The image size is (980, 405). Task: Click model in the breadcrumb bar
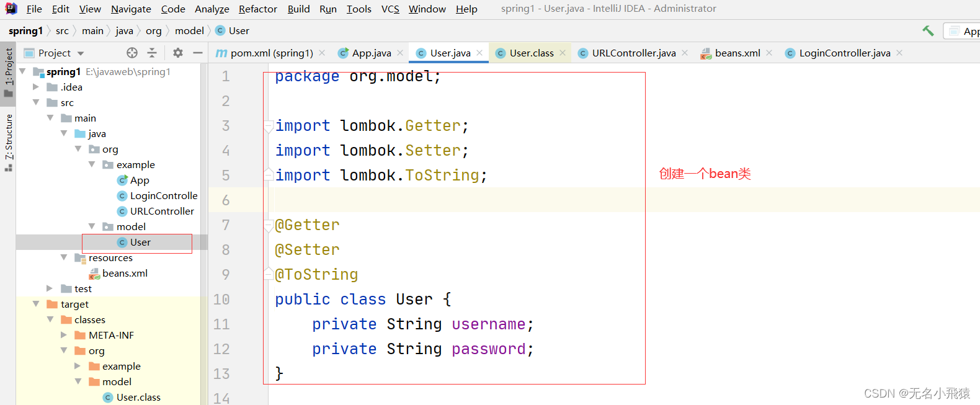tap(189, 30)
